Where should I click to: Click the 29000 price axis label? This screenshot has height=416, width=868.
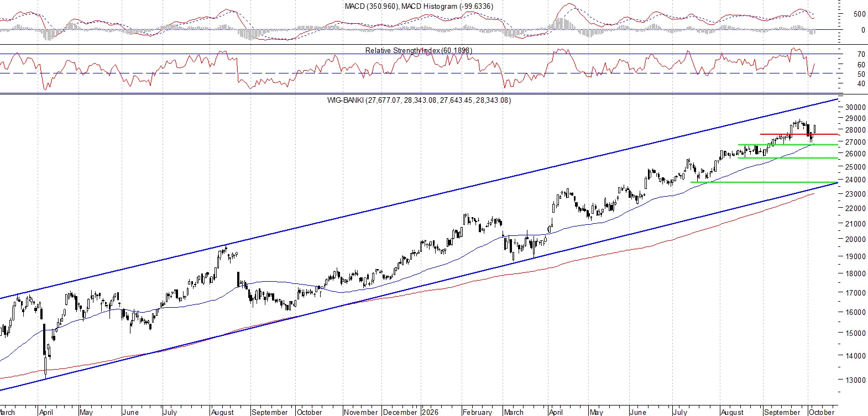pos(855,118)
